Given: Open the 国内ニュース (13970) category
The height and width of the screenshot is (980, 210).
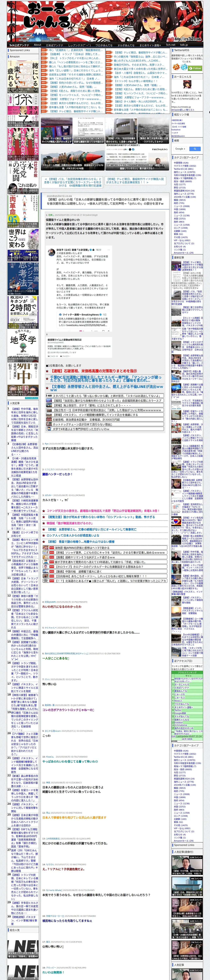Looking at the screenshot, I should click(184, 172).
